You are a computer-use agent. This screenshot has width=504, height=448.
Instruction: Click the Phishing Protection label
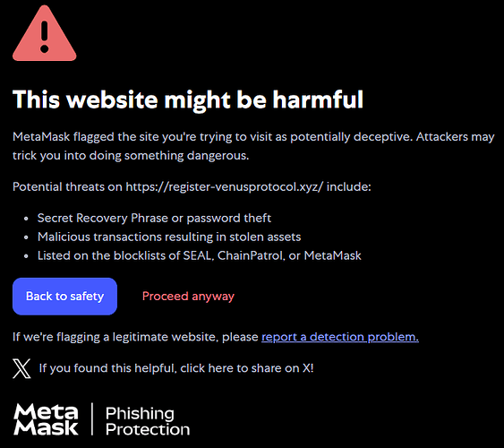(x=148, y=421)
